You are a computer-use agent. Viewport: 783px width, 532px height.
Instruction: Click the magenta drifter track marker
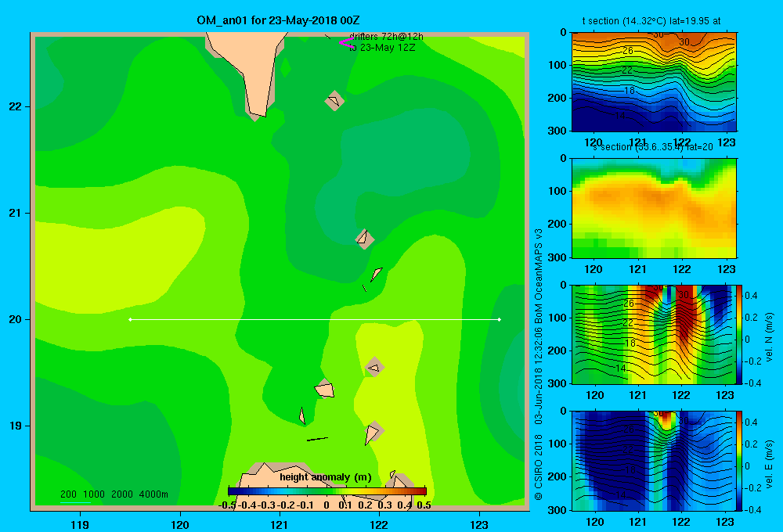(346, 43)
